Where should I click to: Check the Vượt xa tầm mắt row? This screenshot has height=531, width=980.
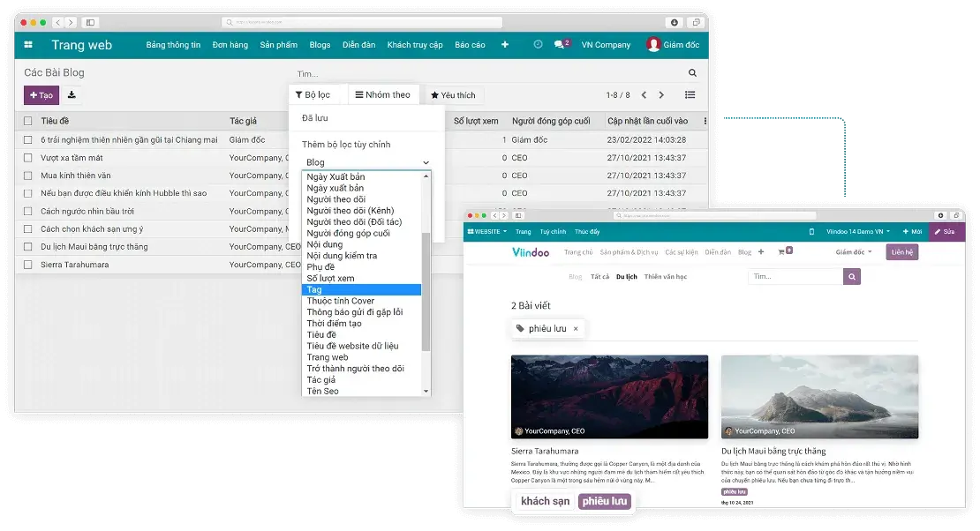[x=28, y=158]
